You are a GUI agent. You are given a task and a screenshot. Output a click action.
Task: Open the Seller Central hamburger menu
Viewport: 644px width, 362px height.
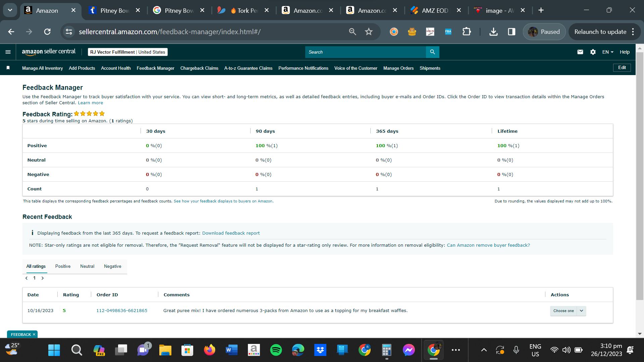coord(8,52)
